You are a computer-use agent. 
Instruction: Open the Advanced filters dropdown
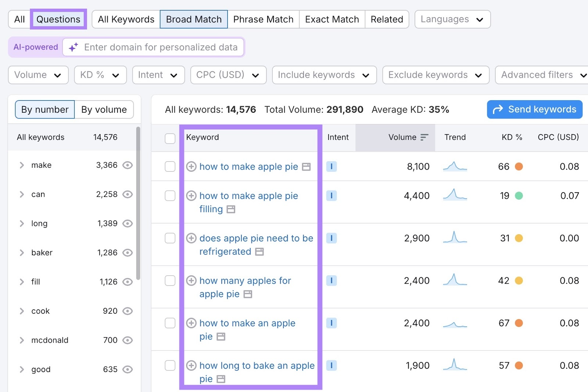click(x=541, y=75)
